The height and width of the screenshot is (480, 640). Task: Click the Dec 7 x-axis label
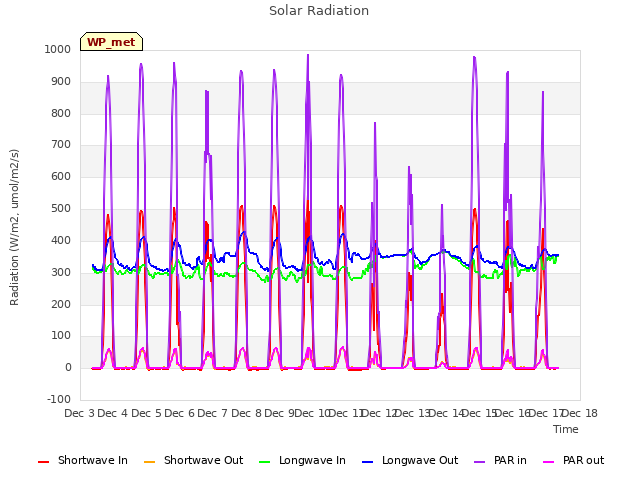pyautogui.click(x=212, y=413)
